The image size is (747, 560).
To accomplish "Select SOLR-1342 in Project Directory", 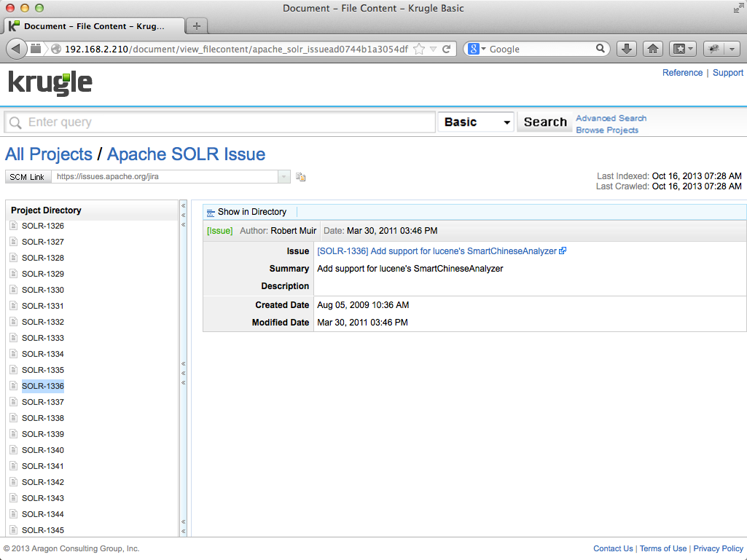I will tap(43, 482).
